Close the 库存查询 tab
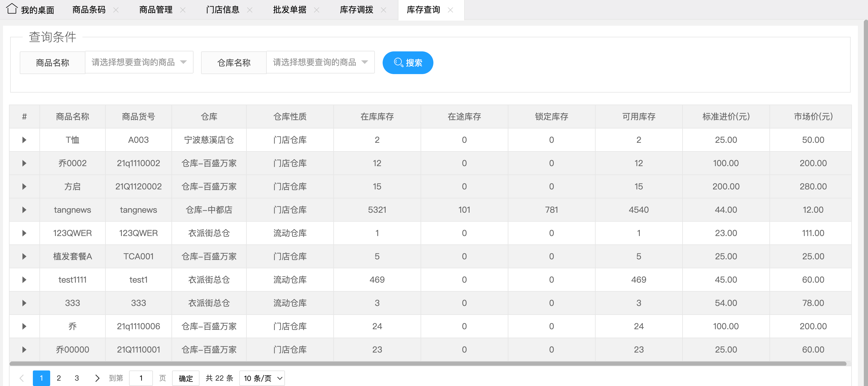This screenshot has width=868, height=386. click(x=450, y=10)
